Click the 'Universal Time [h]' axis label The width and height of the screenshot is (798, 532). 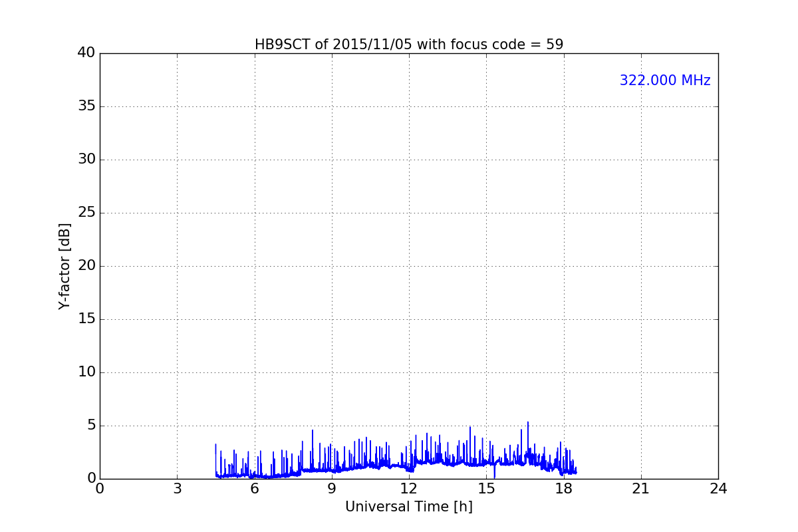409,507
